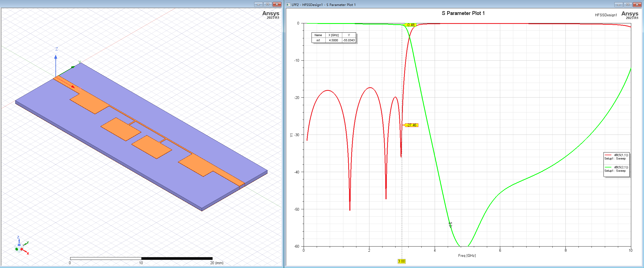Image resolution: width=644 pixels, height=268 pixels.
Task: Close the 3D model window
Action: pos(277,4)
